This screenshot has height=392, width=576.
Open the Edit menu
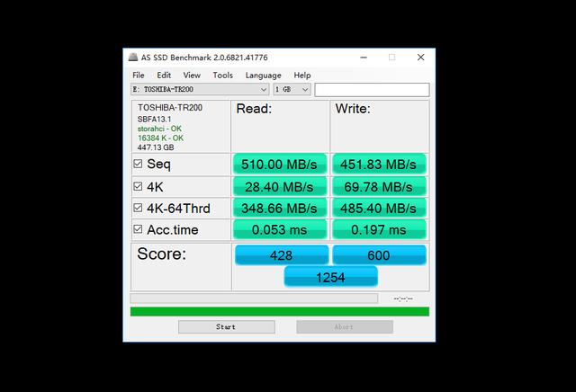164,76
